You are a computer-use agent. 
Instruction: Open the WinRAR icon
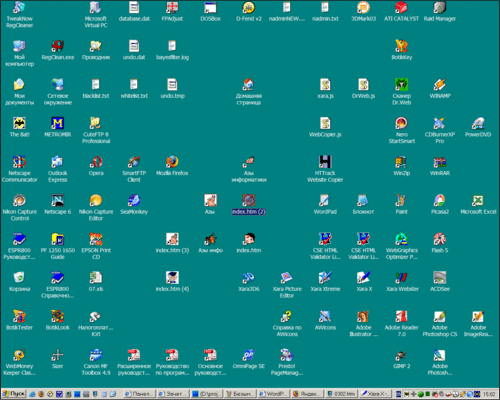440,162
